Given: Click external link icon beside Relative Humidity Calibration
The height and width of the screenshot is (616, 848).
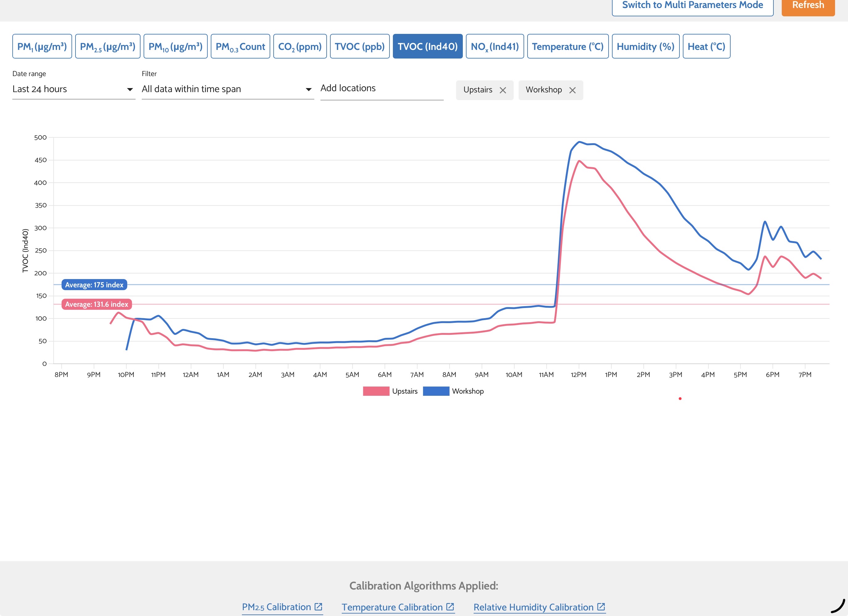Looking at the screenshot, I should [x=601, y=607].
